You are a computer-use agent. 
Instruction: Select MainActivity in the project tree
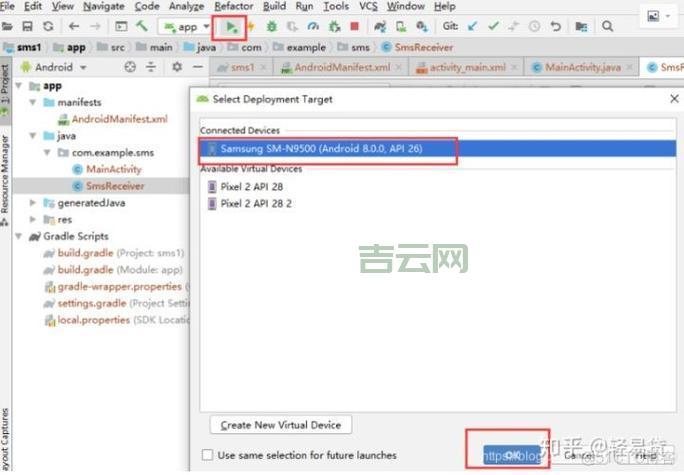click(113, 169)
